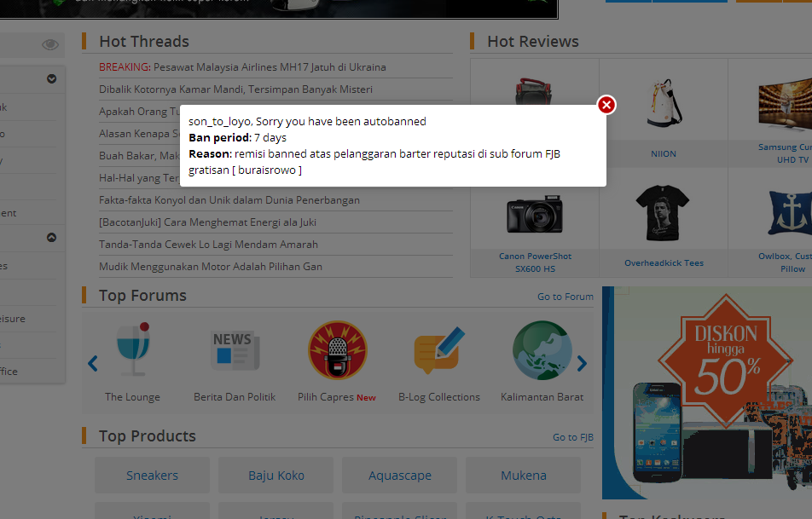Open the NIION review link
Screen dimensions: 812x519
[664, 153]
